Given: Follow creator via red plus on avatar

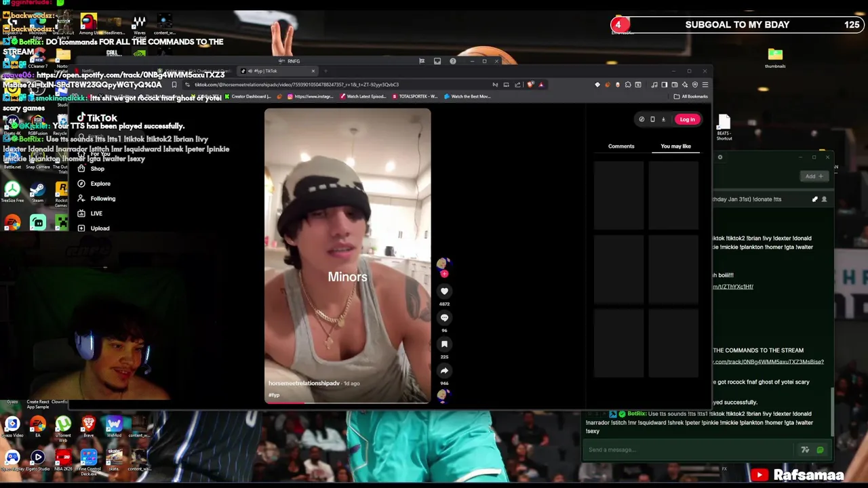Looking at the screenshot, I should 444,274.
